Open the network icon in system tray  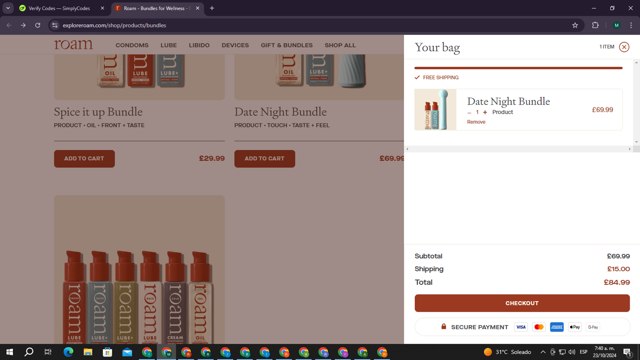coord(562,352)
